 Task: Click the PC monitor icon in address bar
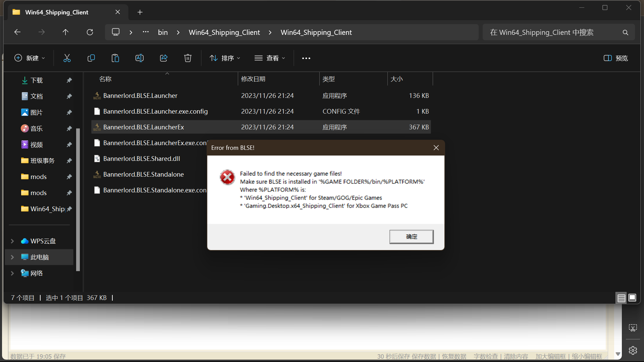pos(116,32)
